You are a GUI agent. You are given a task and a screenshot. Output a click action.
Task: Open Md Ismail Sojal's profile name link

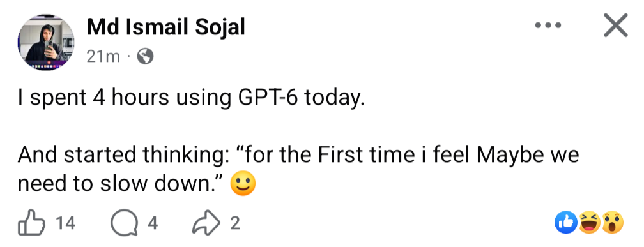pos(166,28)
